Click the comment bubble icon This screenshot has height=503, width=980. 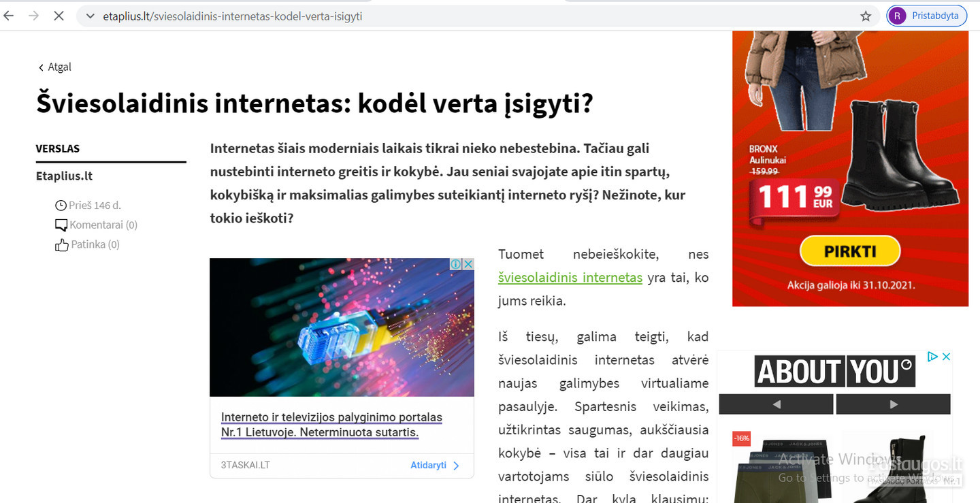coord(61,225)
